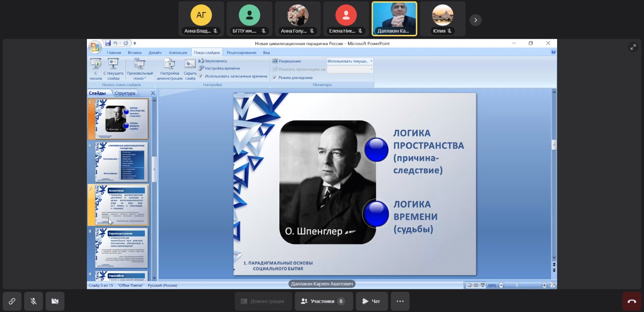The image size is (644, 312).
Task: Select slide 6 thumbnail
Action: [122, 162]
